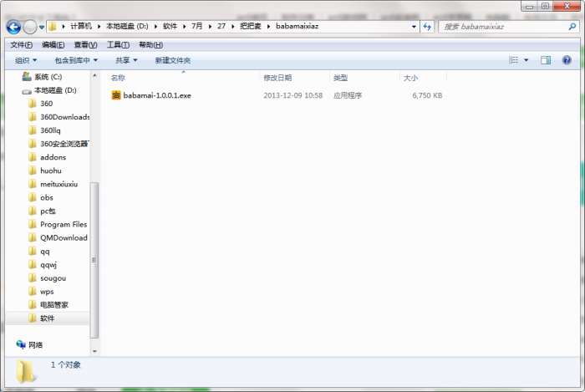Open the 工具(T) menu

coord(119,45)
